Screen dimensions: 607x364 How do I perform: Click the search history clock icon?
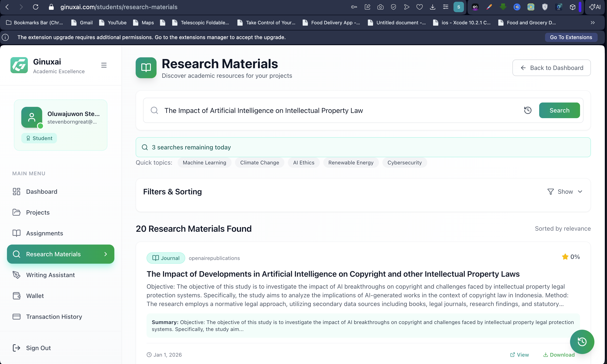tap(527, 110)
